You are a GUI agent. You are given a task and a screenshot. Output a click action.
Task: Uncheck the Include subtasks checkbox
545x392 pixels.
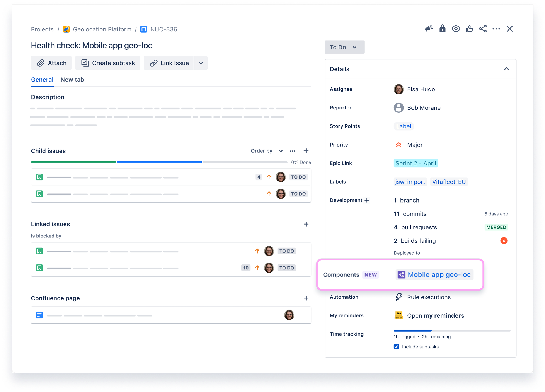[x=396, y=347]
